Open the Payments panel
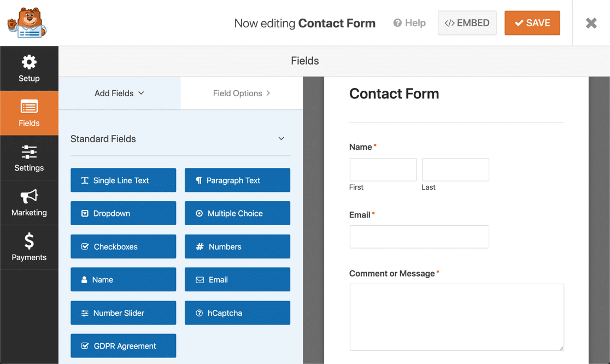This screenshot has height=364, width=610. click(29, 247)
